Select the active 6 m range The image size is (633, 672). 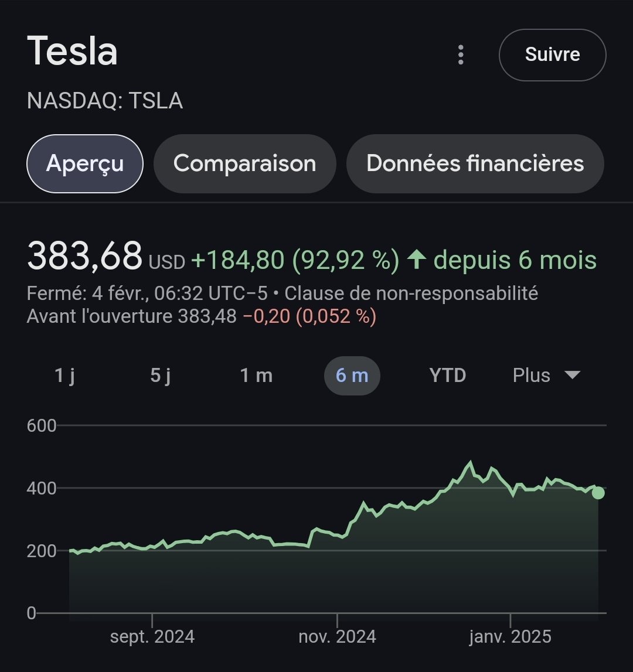[x=352, y=376]
